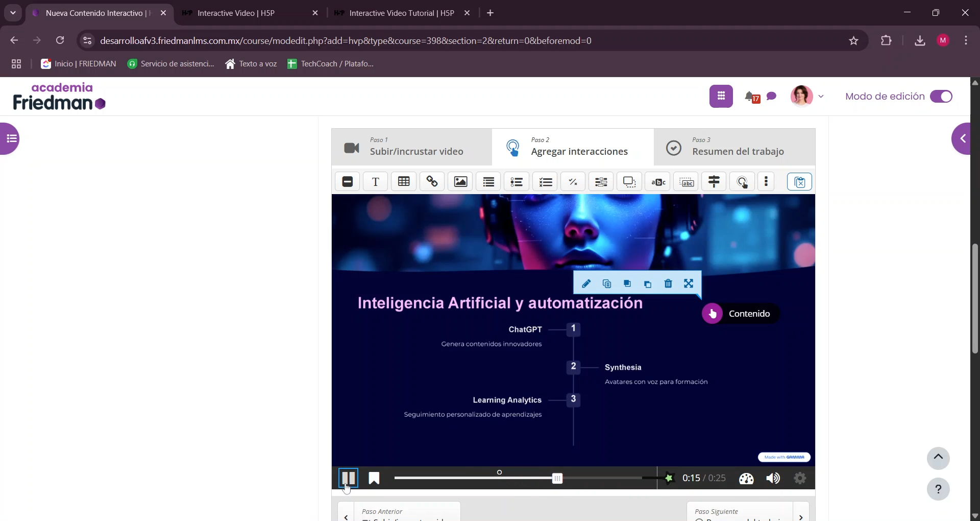Click the academia Friedman logo
This screenshot has width=980, height=521.
click(x=59, y=97)
